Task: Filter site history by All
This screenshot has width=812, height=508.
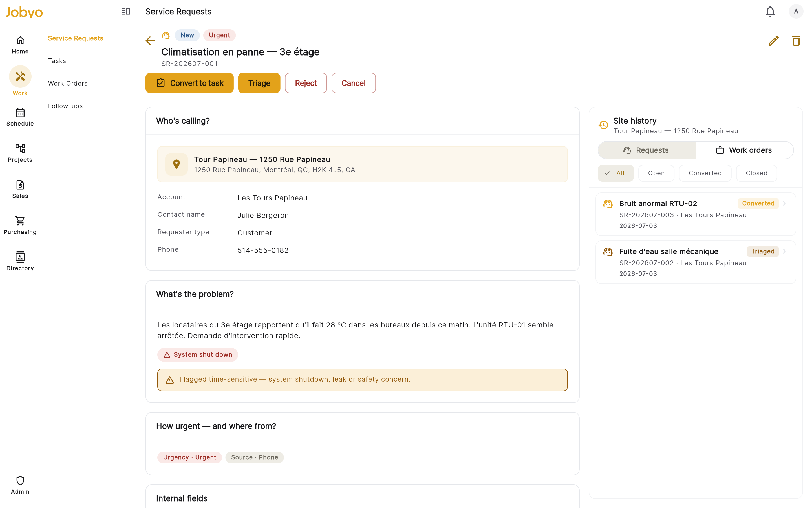Action: click(x=615, y=173)
